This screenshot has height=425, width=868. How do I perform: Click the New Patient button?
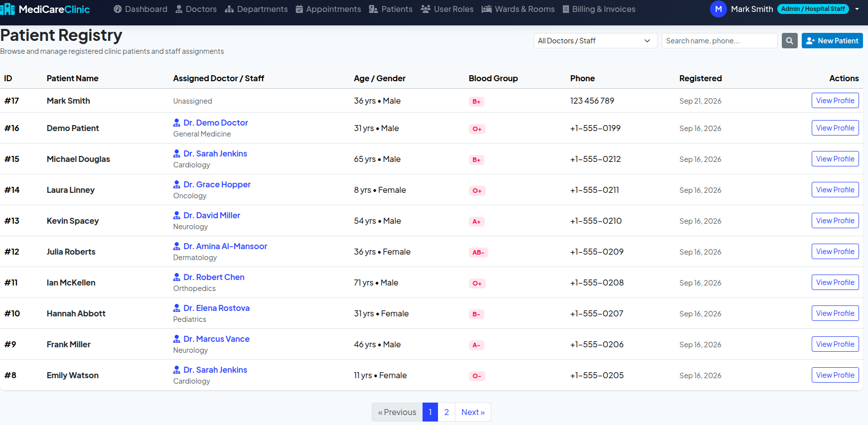tap(832, 41)
